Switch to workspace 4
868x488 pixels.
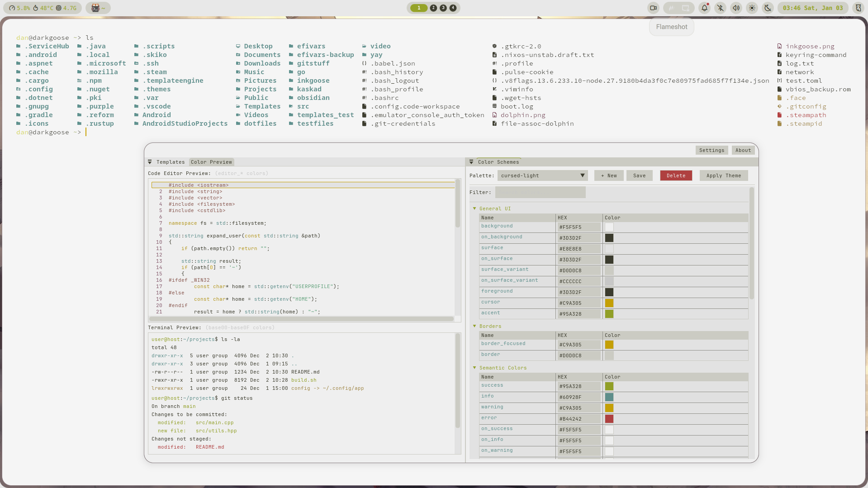(x=453, y=8)
